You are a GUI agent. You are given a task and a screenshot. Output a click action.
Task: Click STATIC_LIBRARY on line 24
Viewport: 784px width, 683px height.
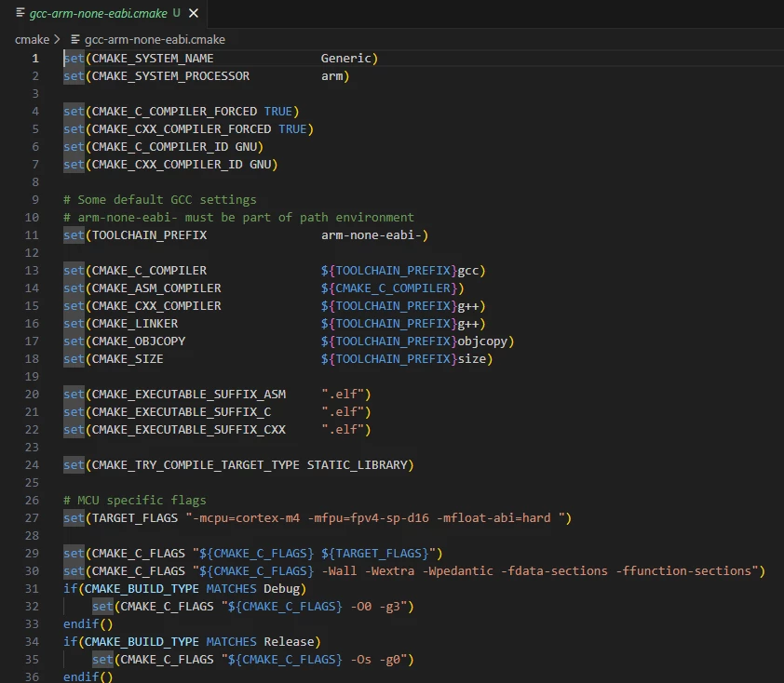click(357, 465)
